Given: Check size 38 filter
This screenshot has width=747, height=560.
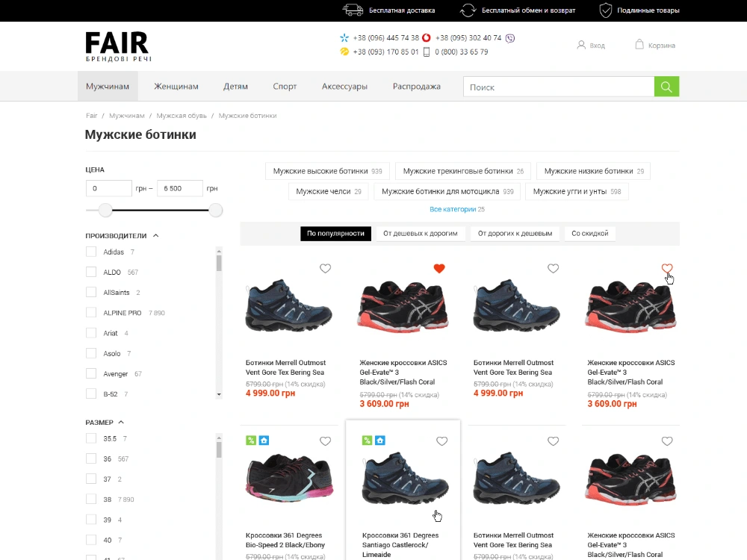Looking at the screenshot, I should 91,499.
